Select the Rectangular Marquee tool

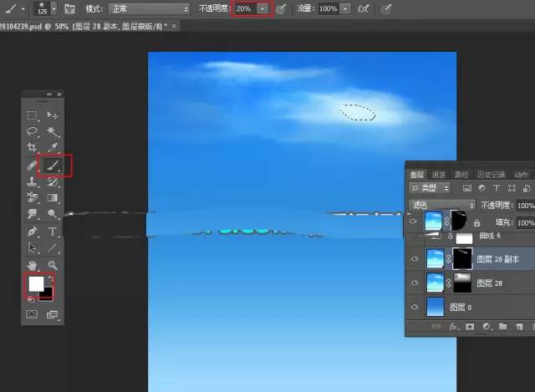pyautogui.click(x=33, y=116)
